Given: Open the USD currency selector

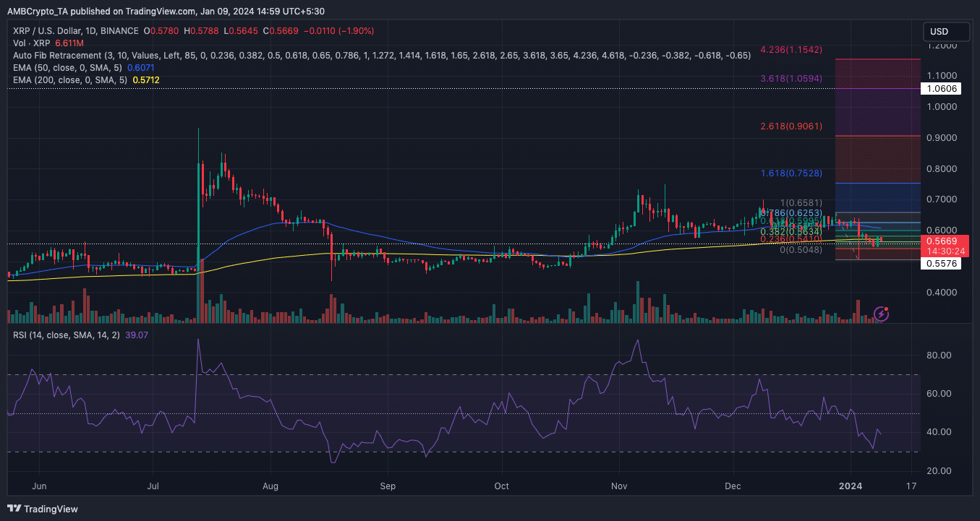Looking at the screenshot, I should [x=947, y=32].
